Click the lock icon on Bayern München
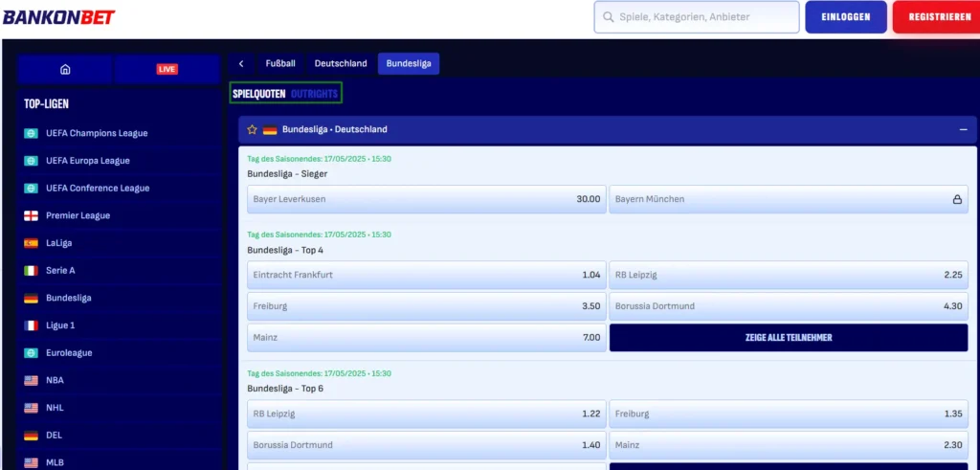Image resolution: width=980 pixels, height=470 pixels. (957, 199)
